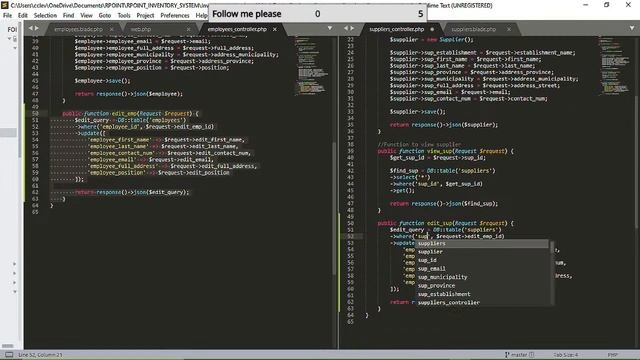This screenshot has height=360, width=640.
Task: Click the Sublime Text app icon
Action: tap(4, 5)
